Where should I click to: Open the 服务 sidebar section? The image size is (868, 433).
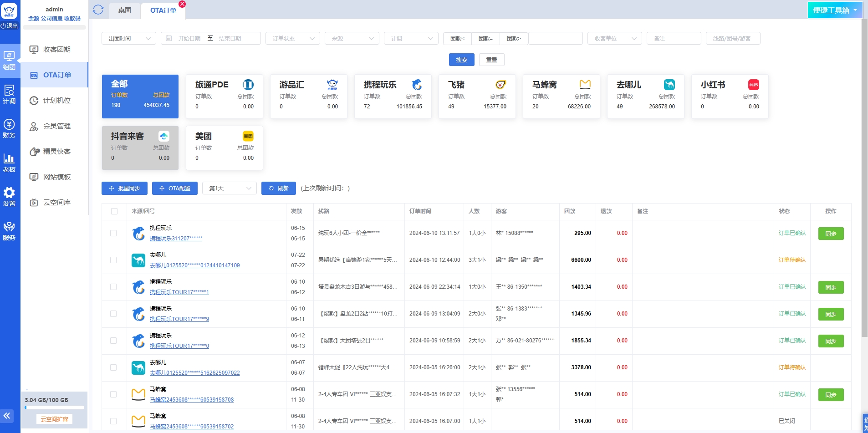click(9, 231)
